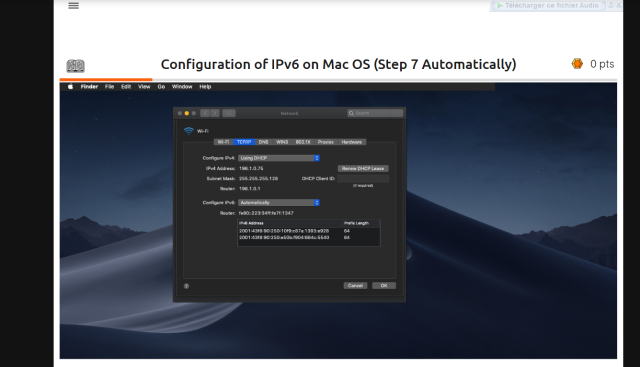Screen dimensions: 640x367
Task: Click the Cancel button
Action: (x=355, y=285)
